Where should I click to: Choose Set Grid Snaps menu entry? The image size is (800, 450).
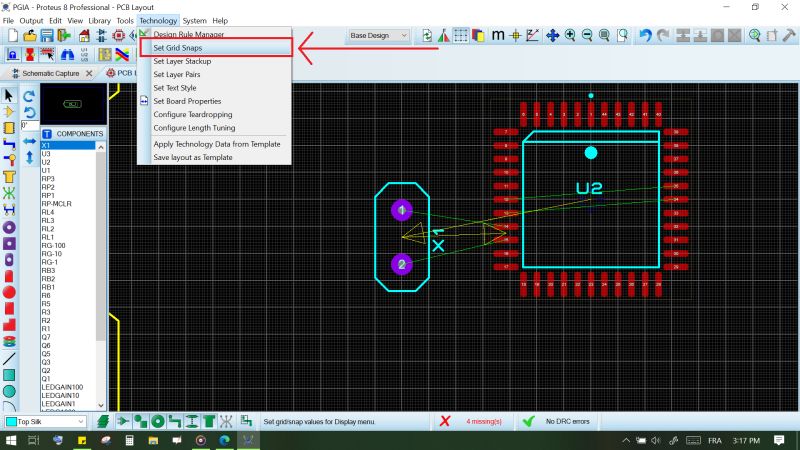click(x=215, y=47)
